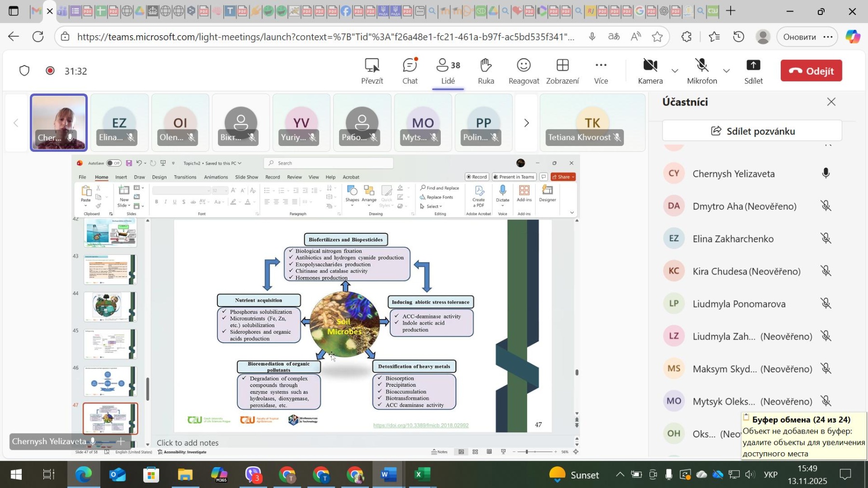Toggle Elina Zakharchenko's microphone icon
This screenshot has width=868, height=488.
pos(826,238)
